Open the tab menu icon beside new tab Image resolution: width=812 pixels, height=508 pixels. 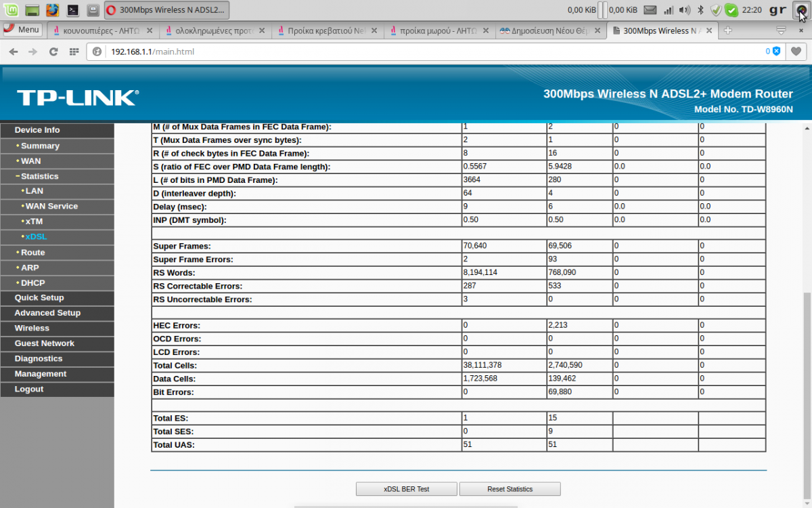coord(781,30)
